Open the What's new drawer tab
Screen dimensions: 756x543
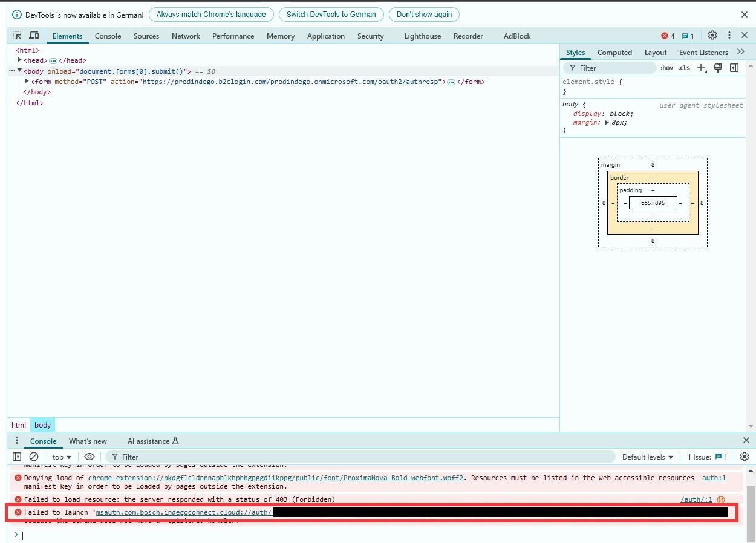(x=88, y=441)
